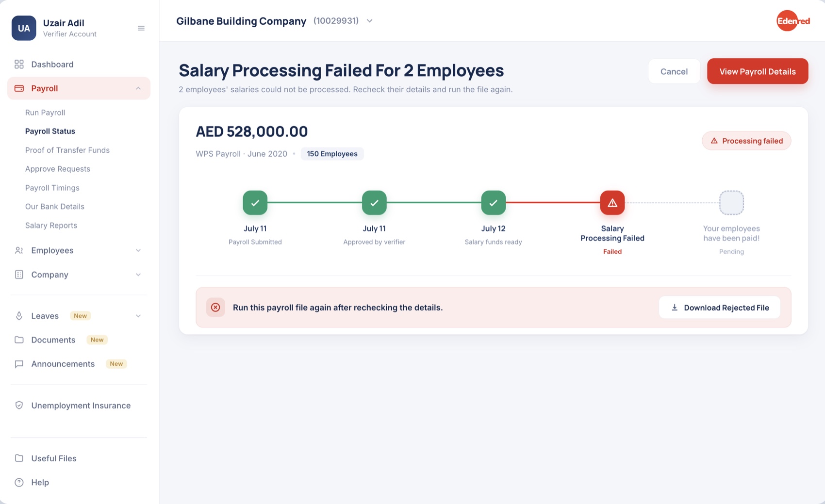
Task: Click the Announcements chat icon
Action: click(x=19, y=364)
